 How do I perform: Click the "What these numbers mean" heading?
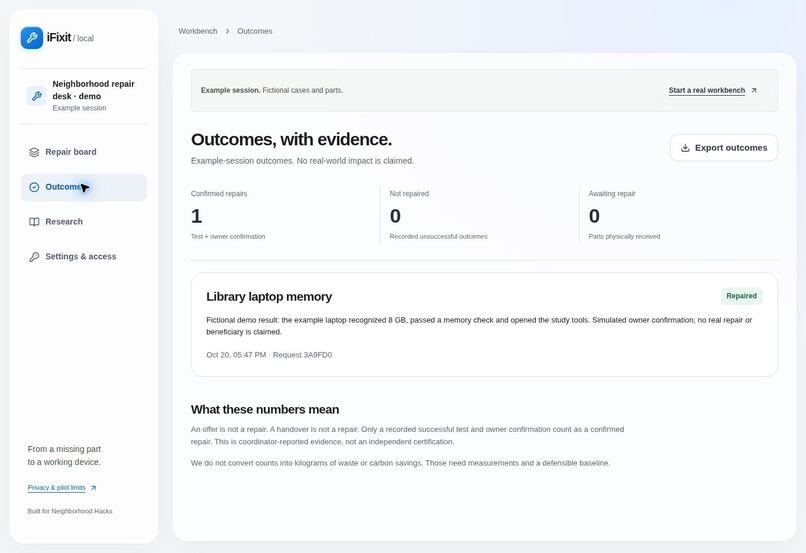265,410
